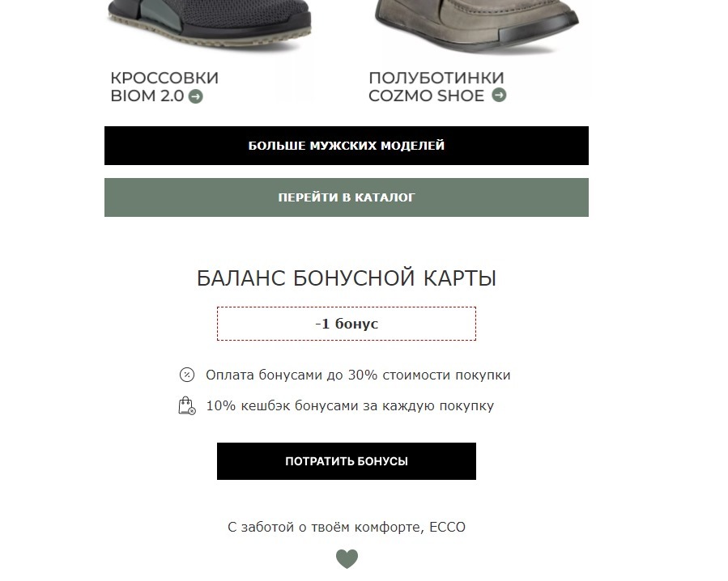Click the green heart icon
The image size is (728, 581).
pyautogui.click(x=347, y=558)
